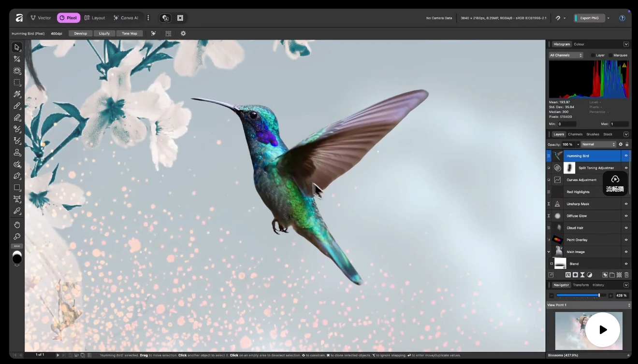The image size is (638, 364).
Task: Click the Navigator zoom in plus button
Action: 610,295
